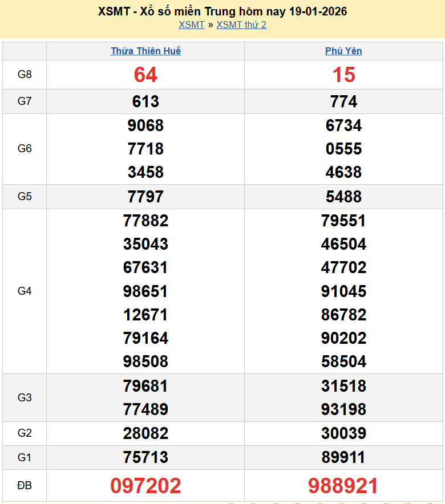Select Thừa Thiên Huế G8 number 64

[145, 75]
